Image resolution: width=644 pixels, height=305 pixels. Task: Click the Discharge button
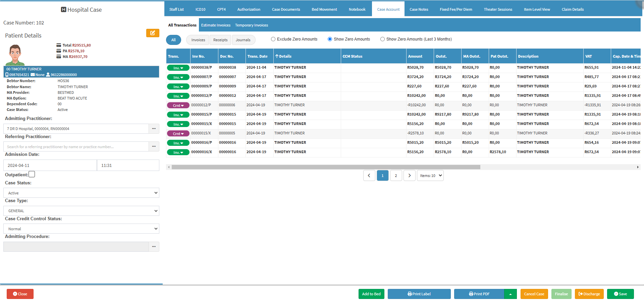pyautogui.click(x=589, y=294)
